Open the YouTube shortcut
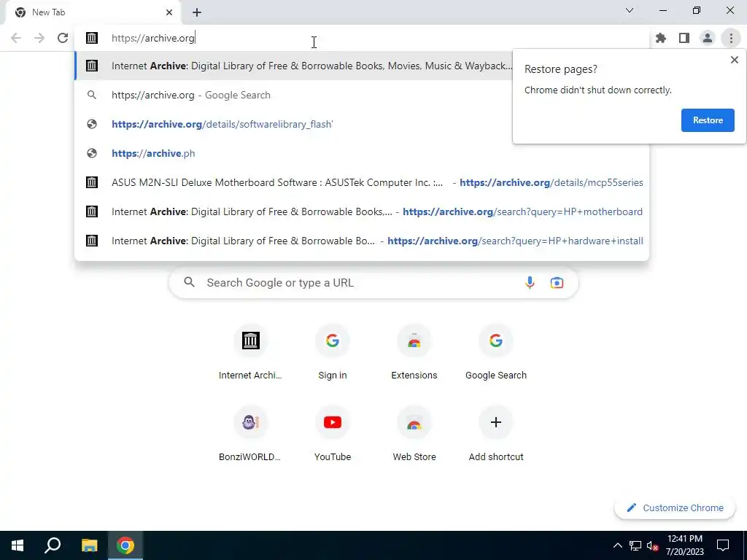Image resolution: width=747 pixels, height=560 pixels. 333,435
